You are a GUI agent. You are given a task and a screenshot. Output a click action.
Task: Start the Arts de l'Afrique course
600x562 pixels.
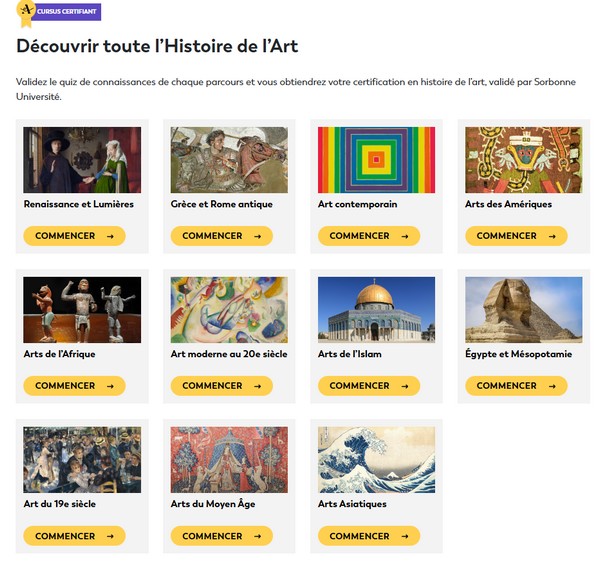coord(74,386)
